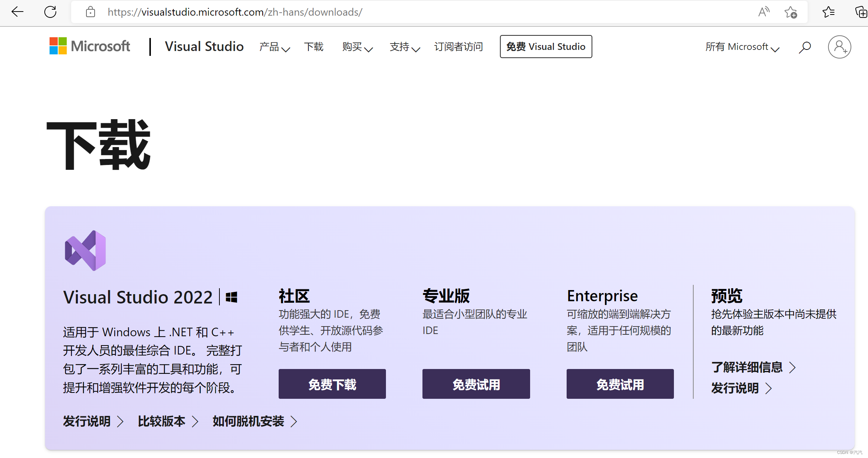Open the 比较版本 link

click(x=162, y=421)
